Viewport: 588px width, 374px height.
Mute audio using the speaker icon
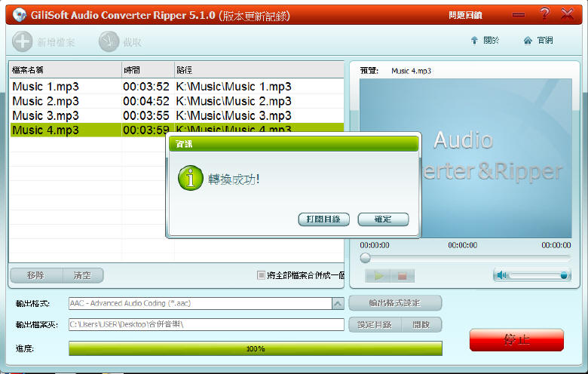(501, 275)
